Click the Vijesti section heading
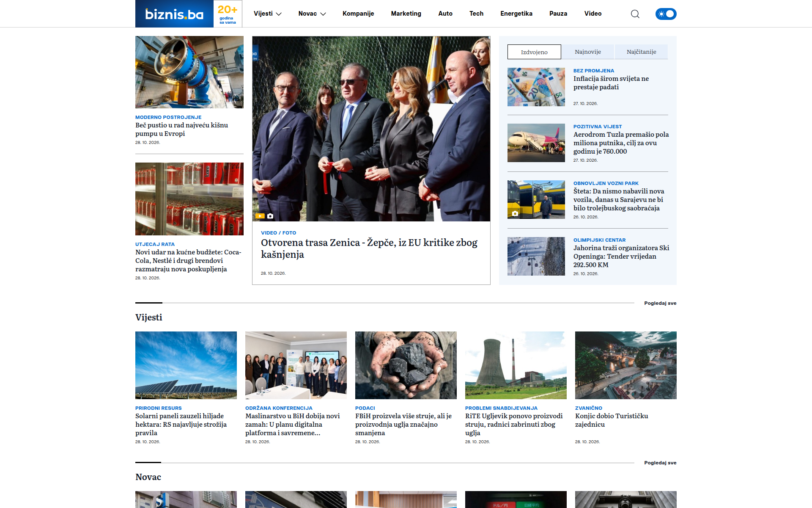The image size is (812, 508). tap(149, 317)
